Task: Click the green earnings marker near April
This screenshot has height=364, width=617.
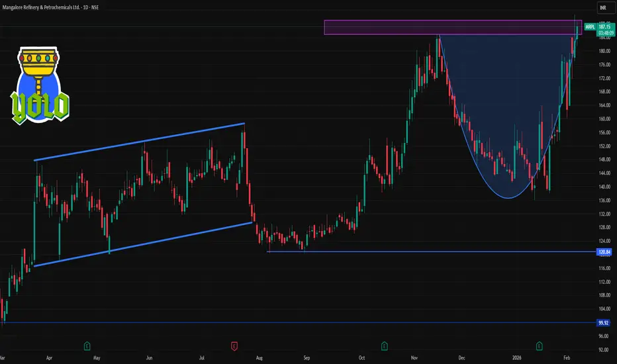Action: (87, 346)
